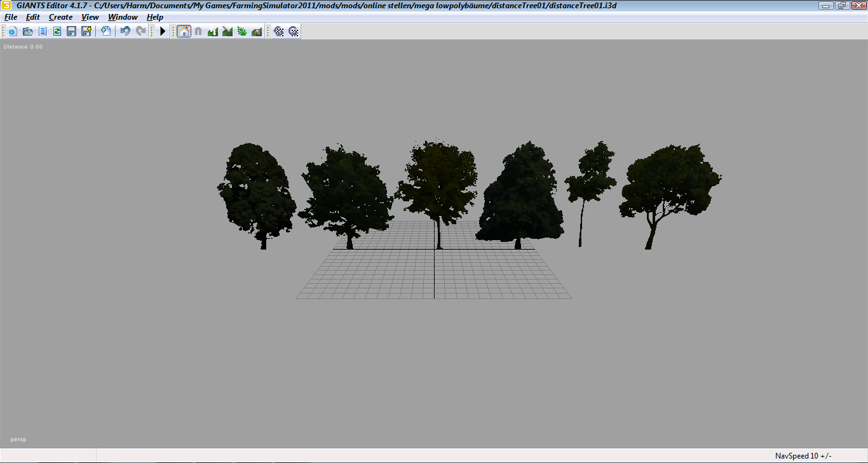
Task: Open the File menu
Action: point(11,17)
